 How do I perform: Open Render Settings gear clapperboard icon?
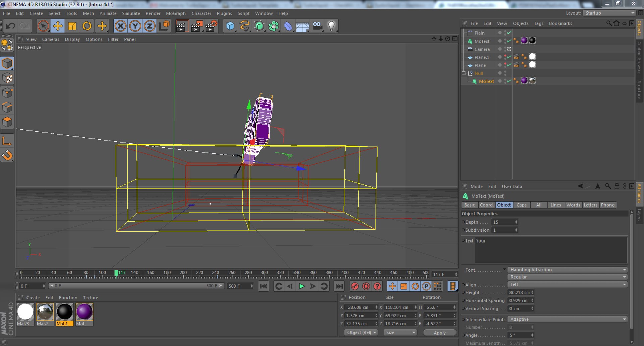(211, 26)
